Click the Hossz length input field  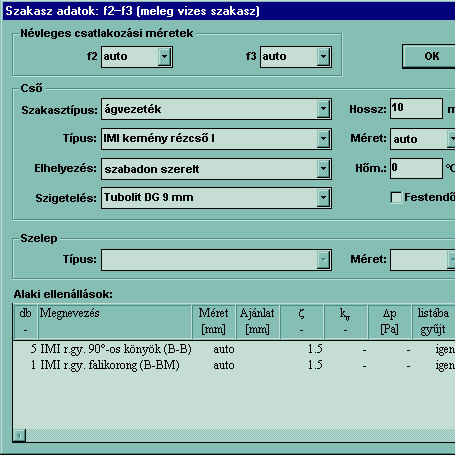point(416,108)
